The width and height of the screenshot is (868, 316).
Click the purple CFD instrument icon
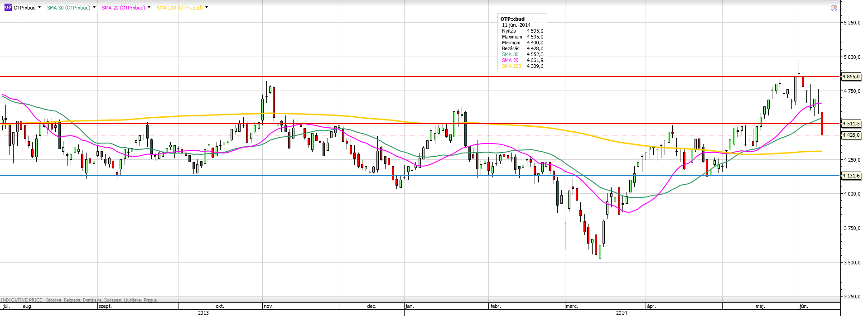point(8,8)
